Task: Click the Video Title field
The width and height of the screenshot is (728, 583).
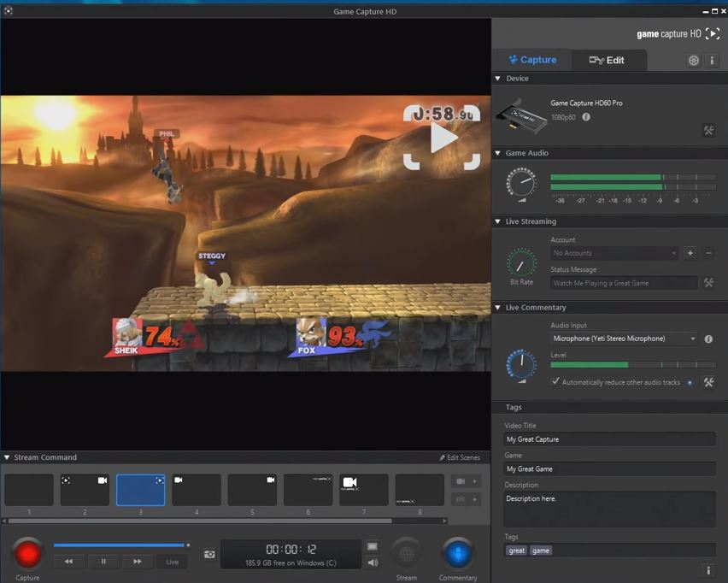Action: pyautogui.click(x=609, y=439)
